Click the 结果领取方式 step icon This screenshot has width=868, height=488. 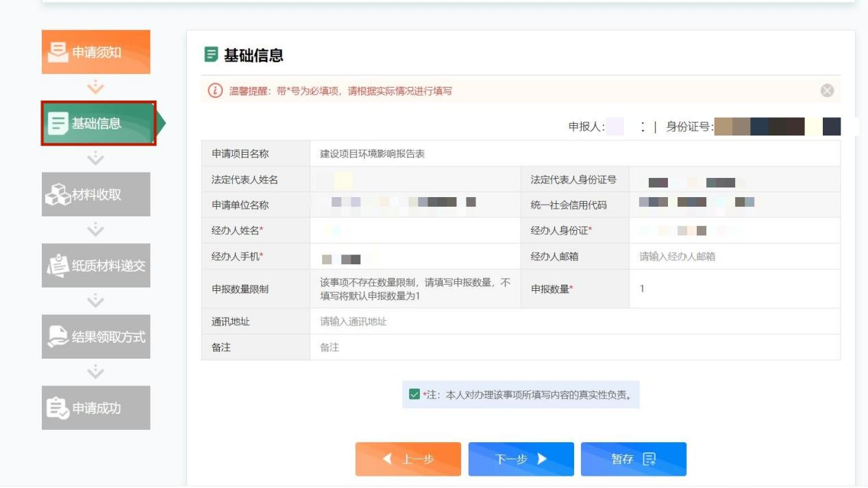[x=58, y=337]
